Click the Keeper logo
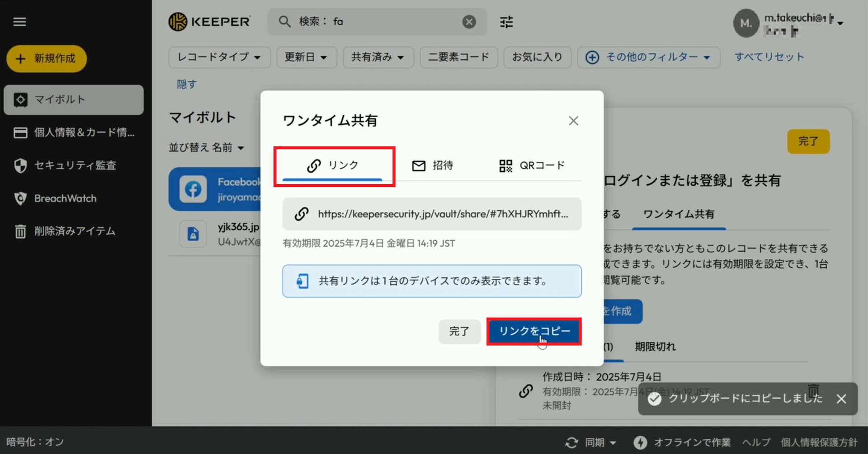The width and height of the screenshot is (868, 454). (209, 22)
